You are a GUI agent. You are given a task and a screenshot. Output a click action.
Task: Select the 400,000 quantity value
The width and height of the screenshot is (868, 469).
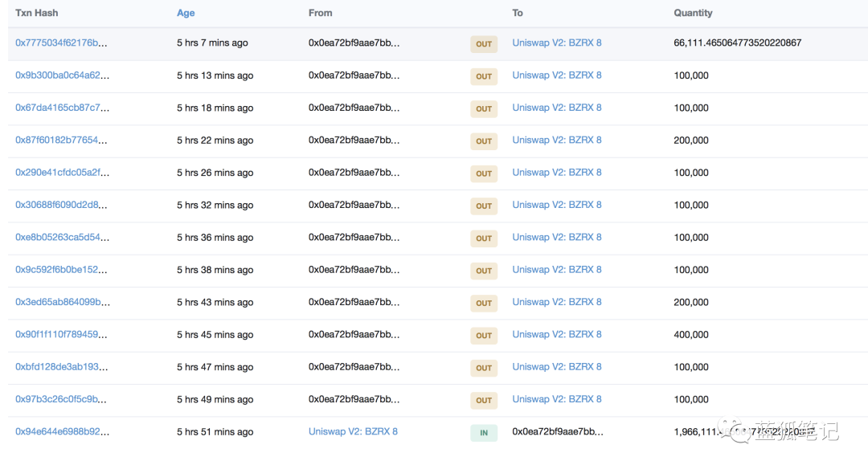[691, 335]
